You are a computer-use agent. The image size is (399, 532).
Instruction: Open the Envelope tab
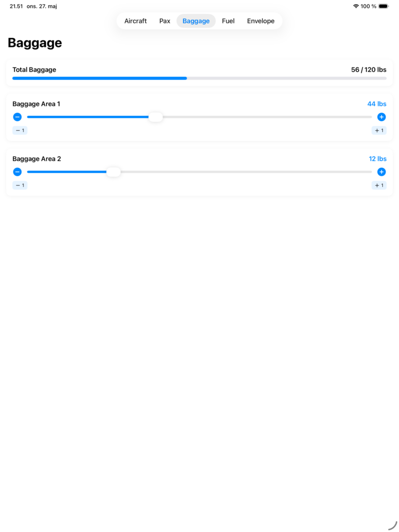(261, 21)
